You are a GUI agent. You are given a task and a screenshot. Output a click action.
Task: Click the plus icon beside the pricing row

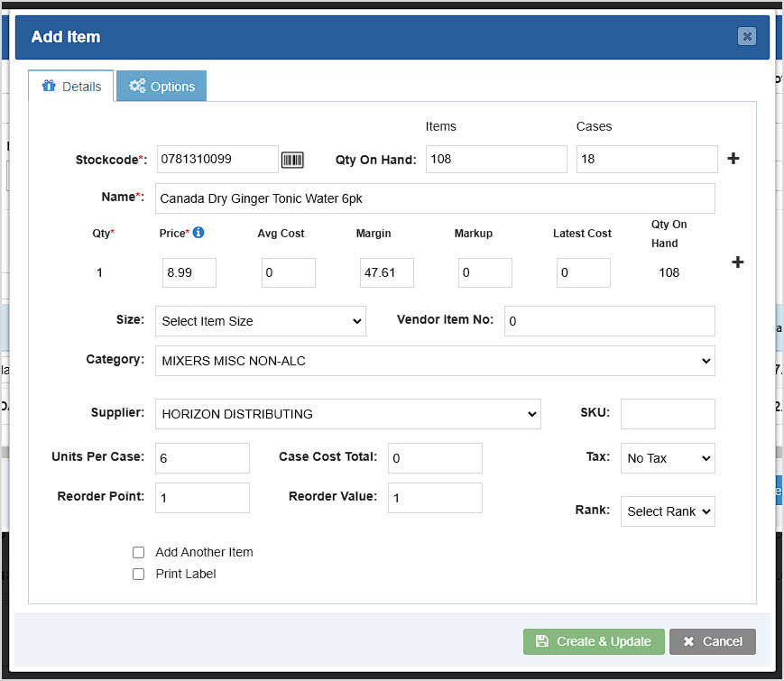[736, 262]
